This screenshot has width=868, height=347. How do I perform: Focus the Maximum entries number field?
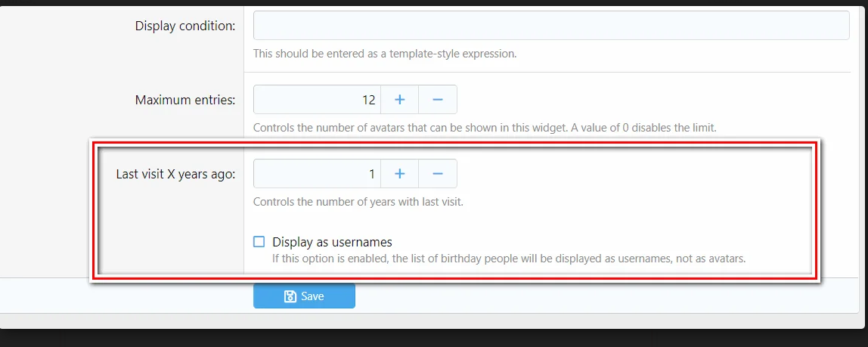pos(316,100)
